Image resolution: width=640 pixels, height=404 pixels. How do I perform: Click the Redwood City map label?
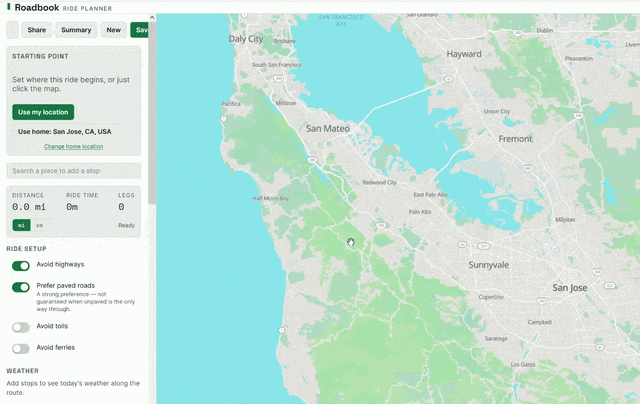pos(380,182)
